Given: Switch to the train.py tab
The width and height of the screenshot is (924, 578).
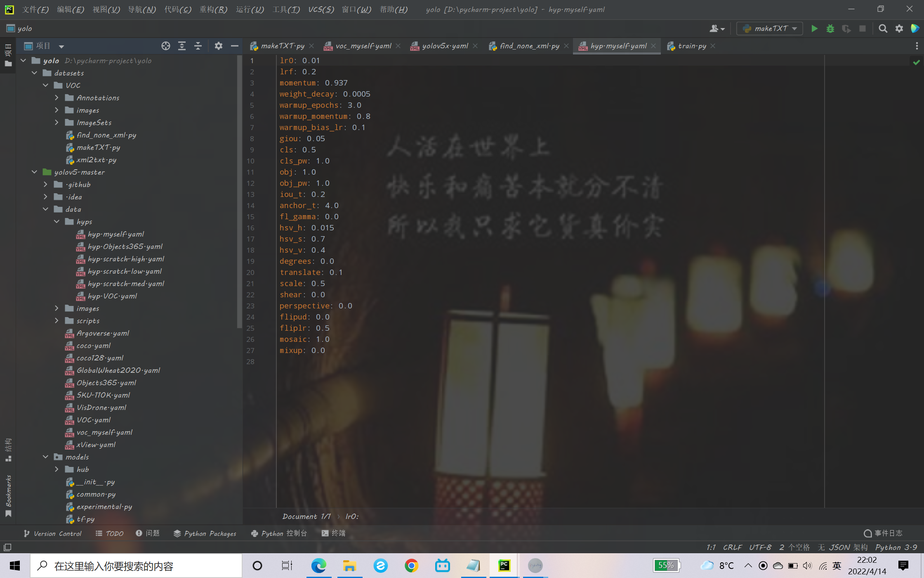Looking at the screenshot, I should [x=692, y=46].
